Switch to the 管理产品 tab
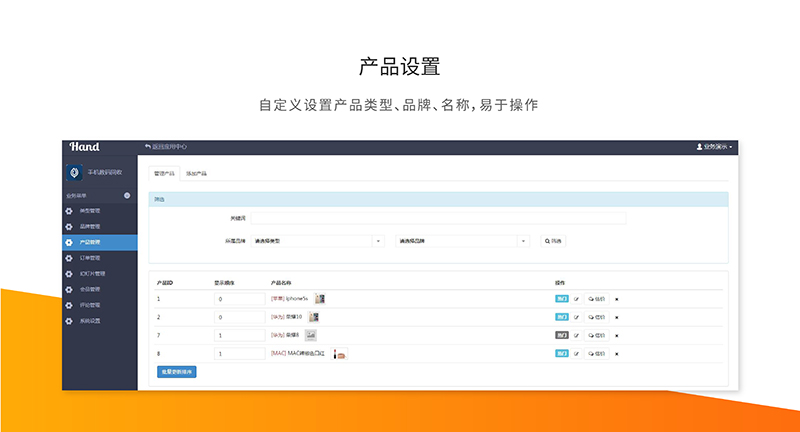 (164, 173)
